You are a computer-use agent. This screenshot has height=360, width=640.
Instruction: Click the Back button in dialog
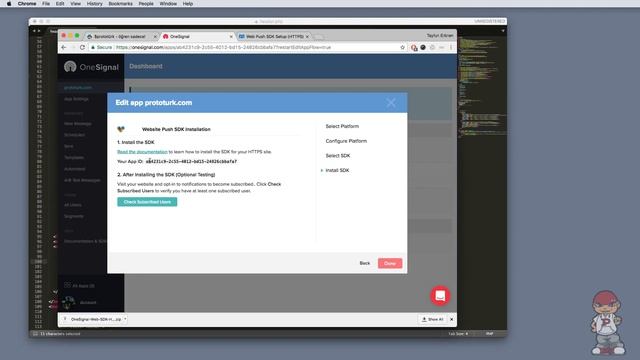click(x=364, y=263)
